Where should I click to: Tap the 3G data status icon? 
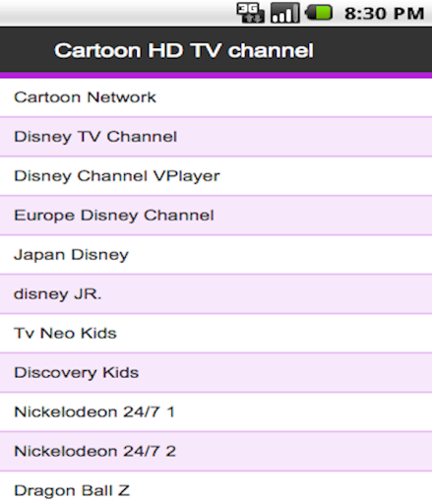click(x=250, y=13)
